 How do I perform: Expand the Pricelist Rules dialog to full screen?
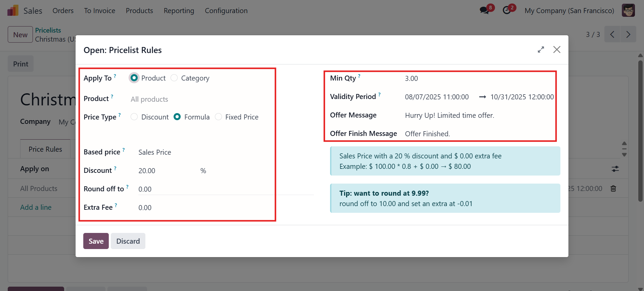tap(541, 50)
